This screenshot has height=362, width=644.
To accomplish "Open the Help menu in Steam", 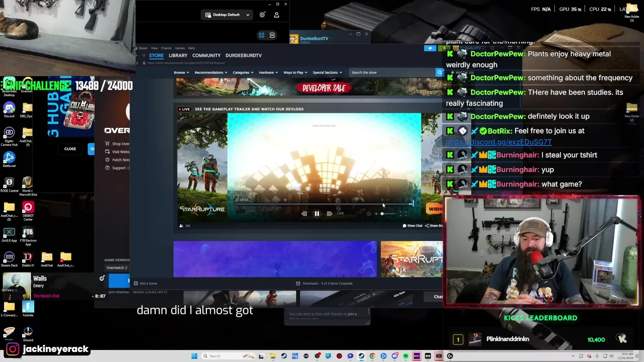I will pos(191,48).
